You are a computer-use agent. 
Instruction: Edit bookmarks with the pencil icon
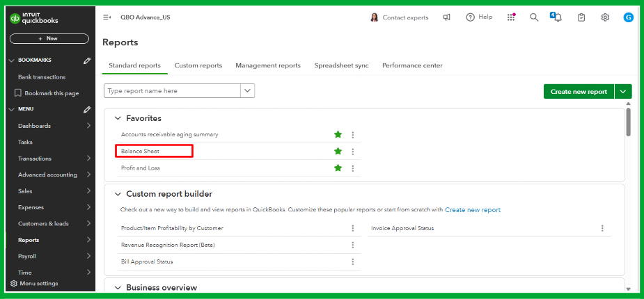87,60
